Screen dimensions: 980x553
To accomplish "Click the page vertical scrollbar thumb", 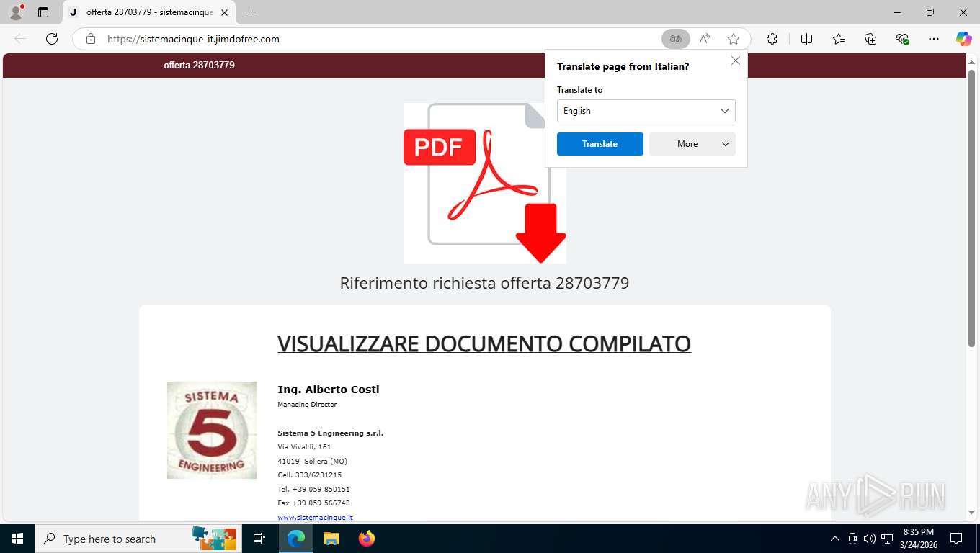I will (x=971, y=209).
